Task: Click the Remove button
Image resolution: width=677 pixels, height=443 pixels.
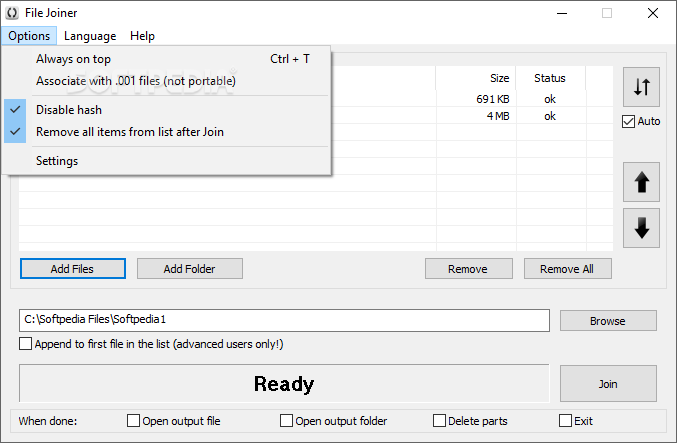Action: (468, 269)
